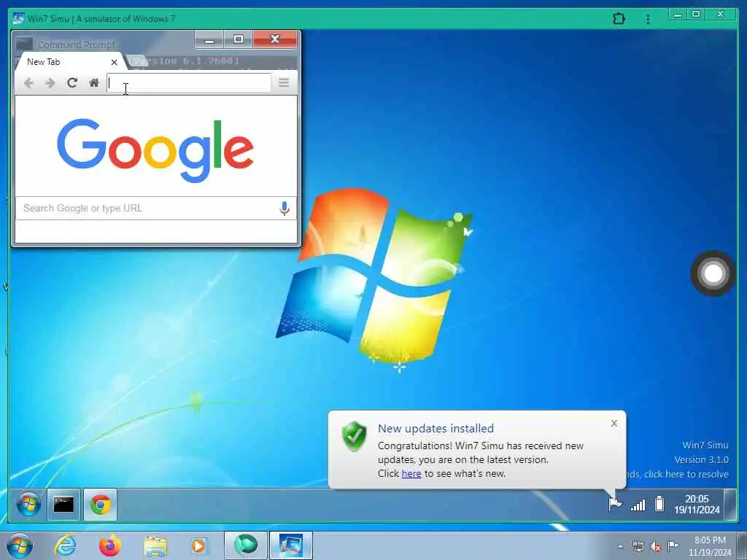The width and height of the screenshot is (747, 560).
Task: Open the Chrome hamburger menu
Action: tap(284, 83)
